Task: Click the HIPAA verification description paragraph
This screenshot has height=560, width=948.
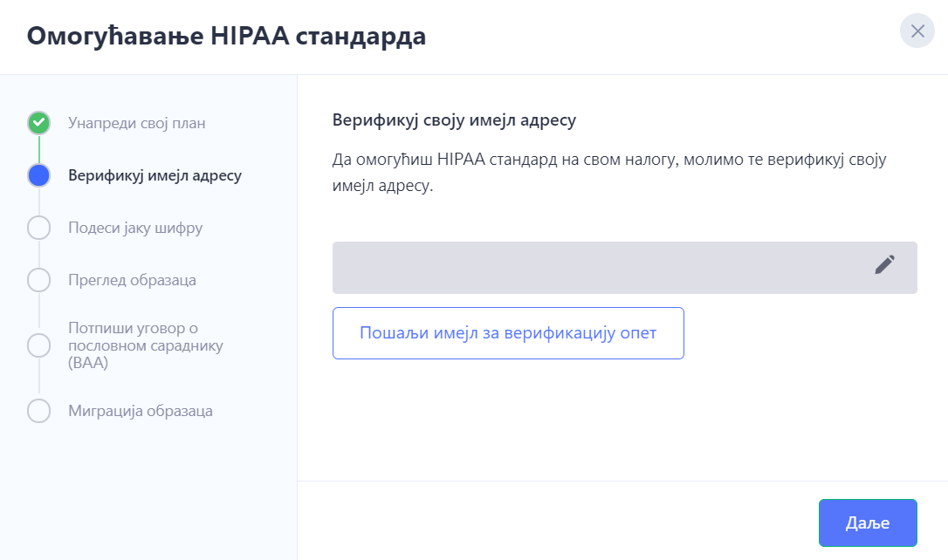Action: pos(609,172)
